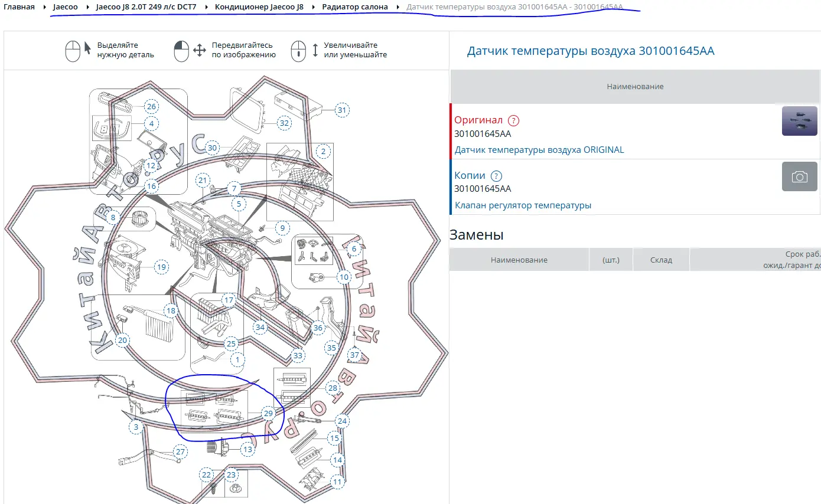Select part number 12 on the diagram
Viewport: 821px width, 504px height.
coord(151,166)
